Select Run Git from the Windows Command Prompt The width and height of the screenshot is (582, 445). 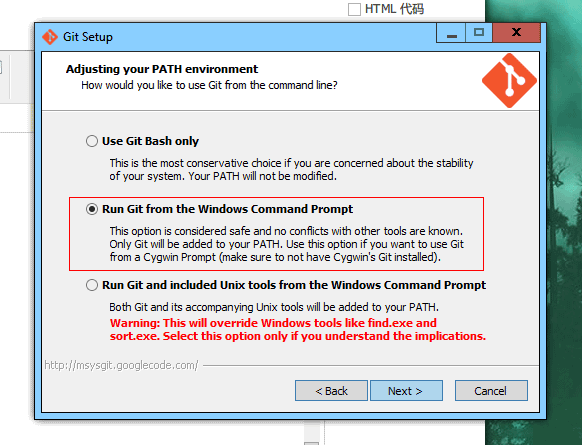92,209
